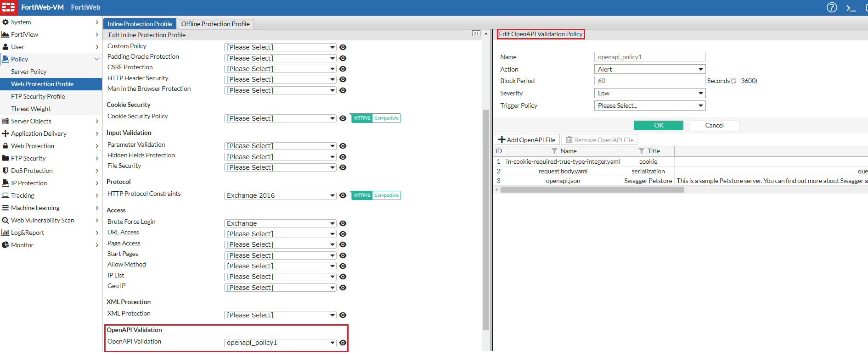This screenshot has height=355, width=868.
Task: Open the Severity dropdown set to Low
Action: [650, 93]
